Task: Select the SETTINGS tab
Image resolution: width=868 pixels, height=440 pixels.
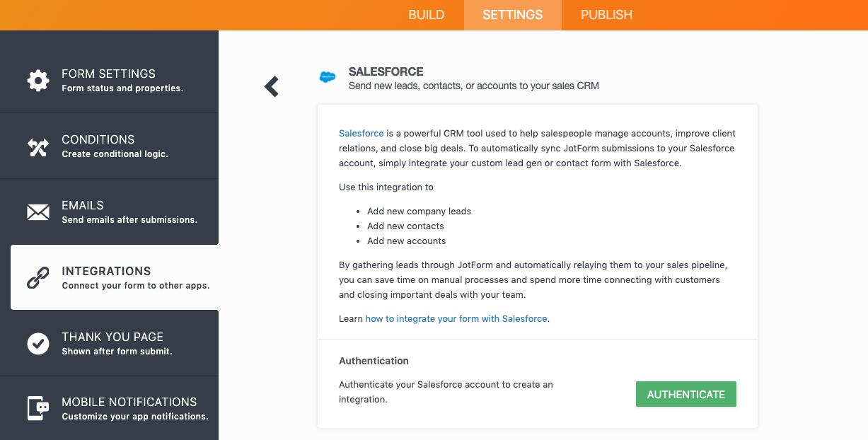Action: (513, 15)
